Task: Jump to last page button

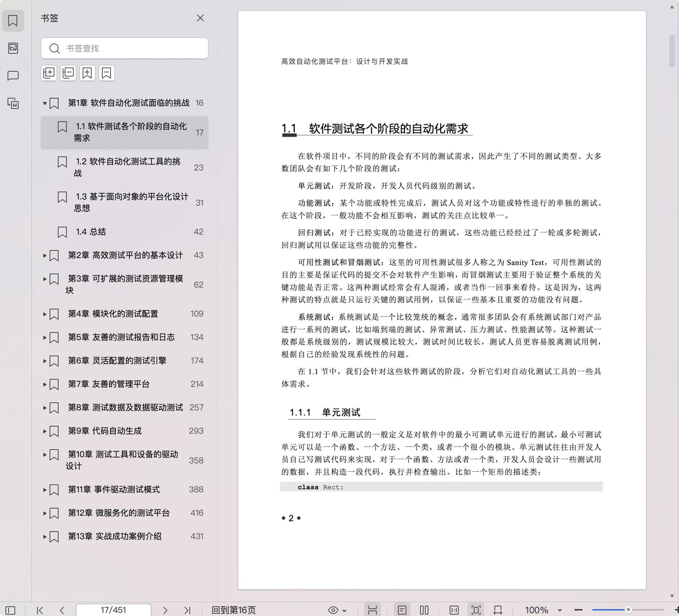Action: 187,610
